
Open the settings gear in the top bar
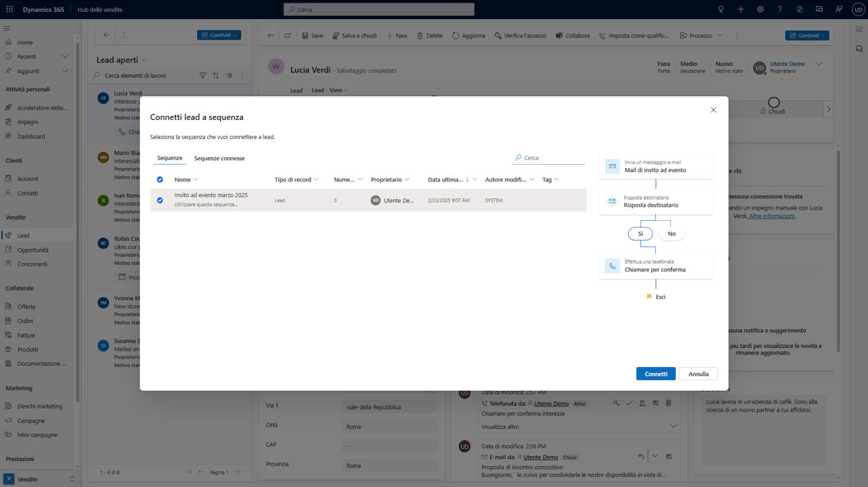[761, 9]
